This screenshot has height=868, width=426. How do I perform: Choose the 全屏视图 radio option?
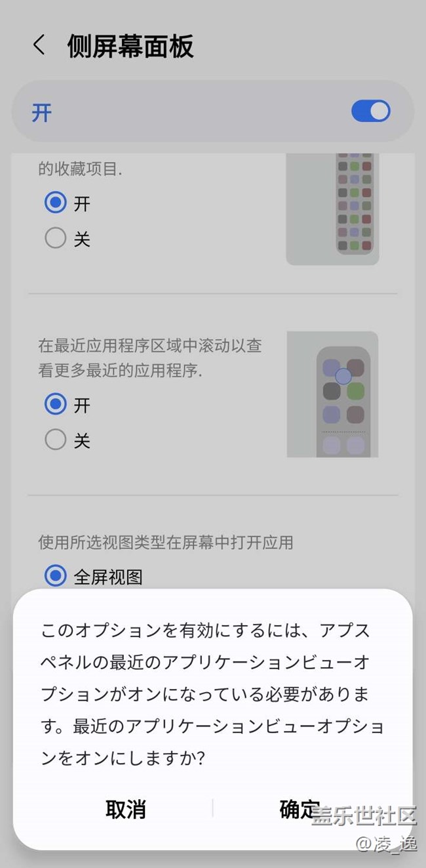(56, 576)
